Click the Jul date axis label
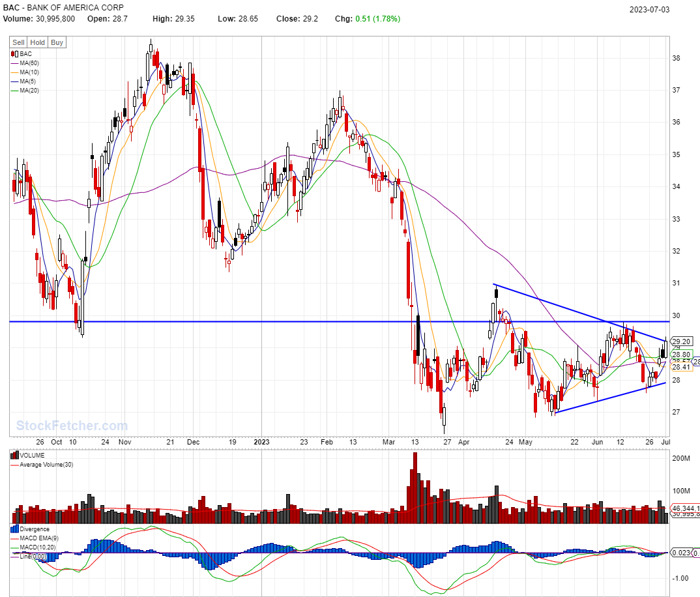 (665, 442)
